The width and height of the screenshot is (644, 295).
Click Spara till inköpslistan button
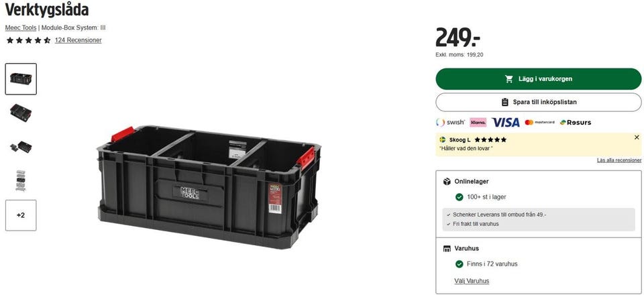539,102
